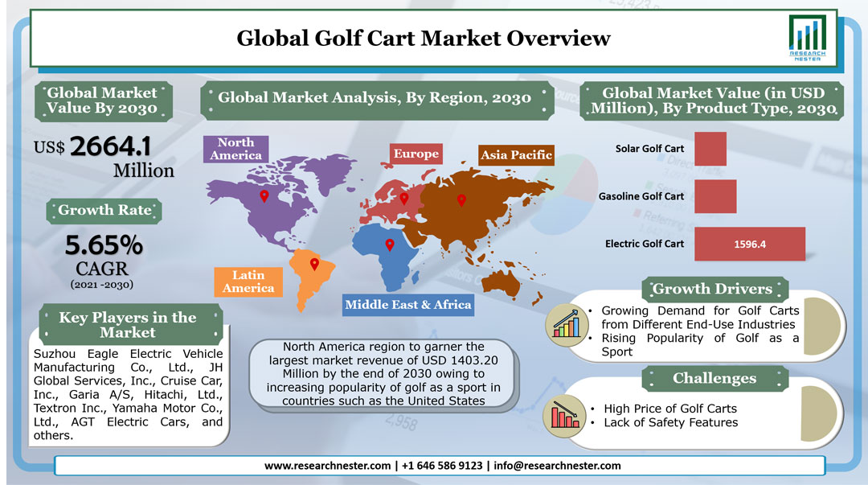868x485 pixels.
Task: Select the Middle East & Africa label
Action: click(408, 305)
